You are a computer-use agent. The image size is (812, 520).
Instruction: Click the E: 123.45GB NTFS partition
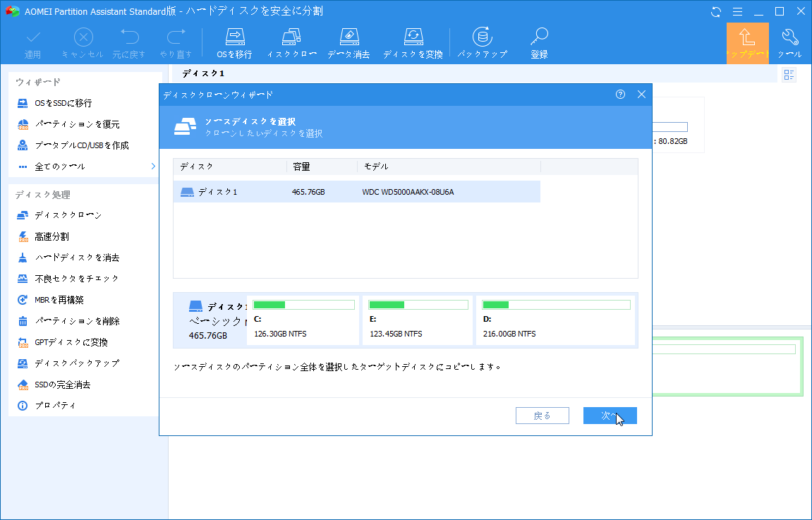(418, 320)
